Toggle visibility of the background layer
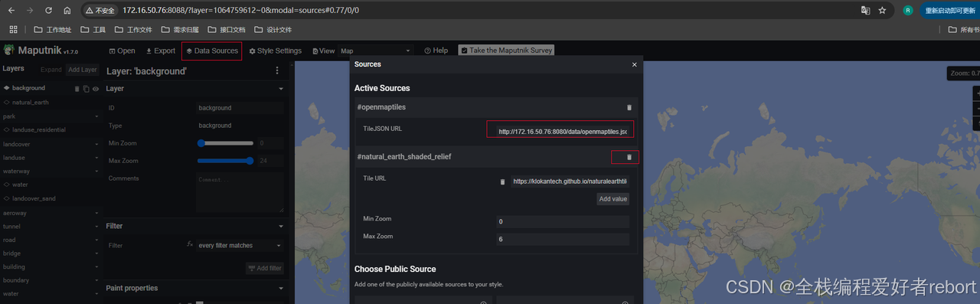980x304 pixels. pos(96,89)
